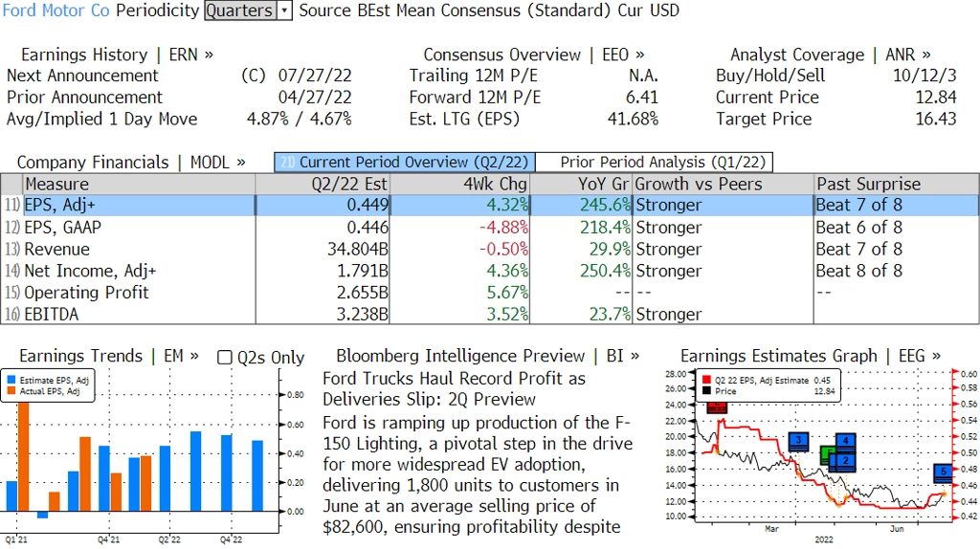Click the Q2/22 Est column header
The height and width of the screenshot is (549, 980).
pyautogui.click(x=323, y=185)
